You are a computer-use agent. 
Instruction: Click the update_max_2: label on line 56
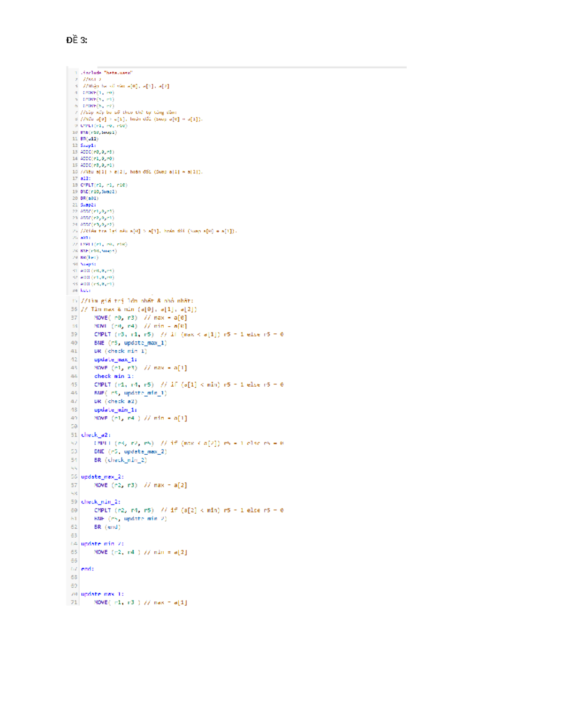point(102,477)
